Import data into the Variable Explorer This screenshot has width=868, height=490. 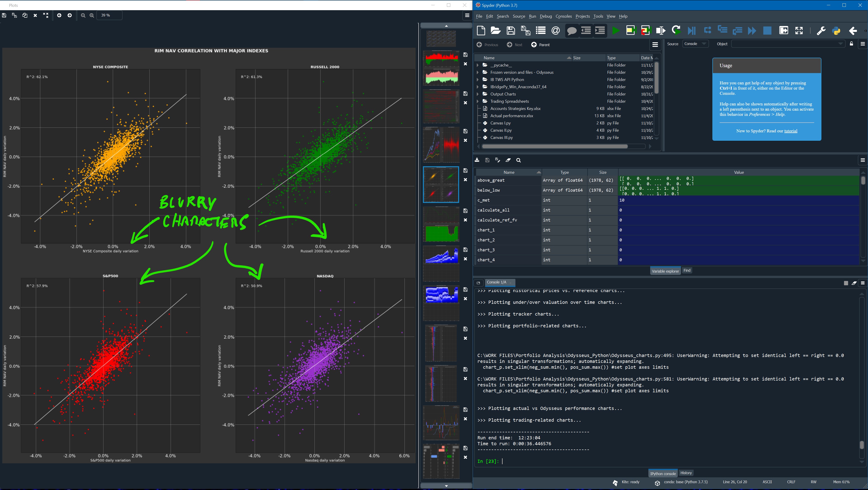click(477, 160)
